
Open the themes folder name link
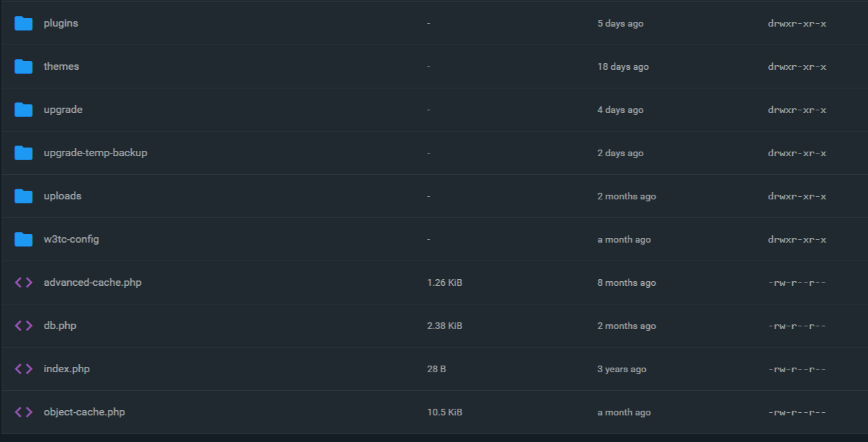point(61,66)
